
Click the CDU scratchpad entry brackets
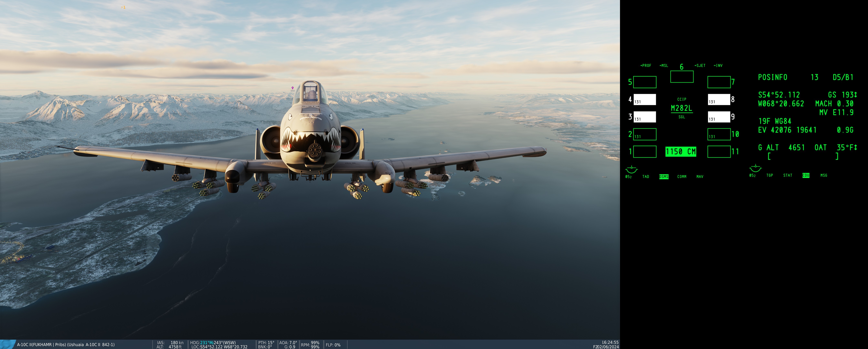click(x=803, y=156)
